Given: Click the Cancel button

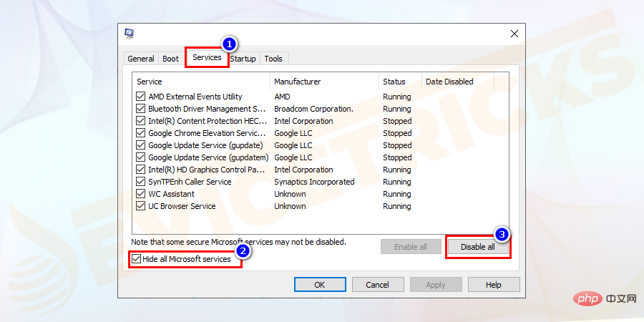Looking at the screenshot, I should [x=377, y=285].
